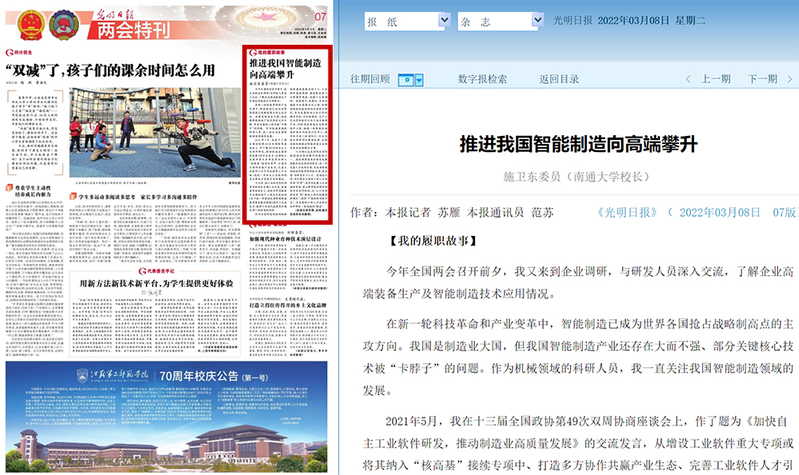799x475 pixels.
Task: Click 返回目录 to return to the index
Action: (558, 79)
